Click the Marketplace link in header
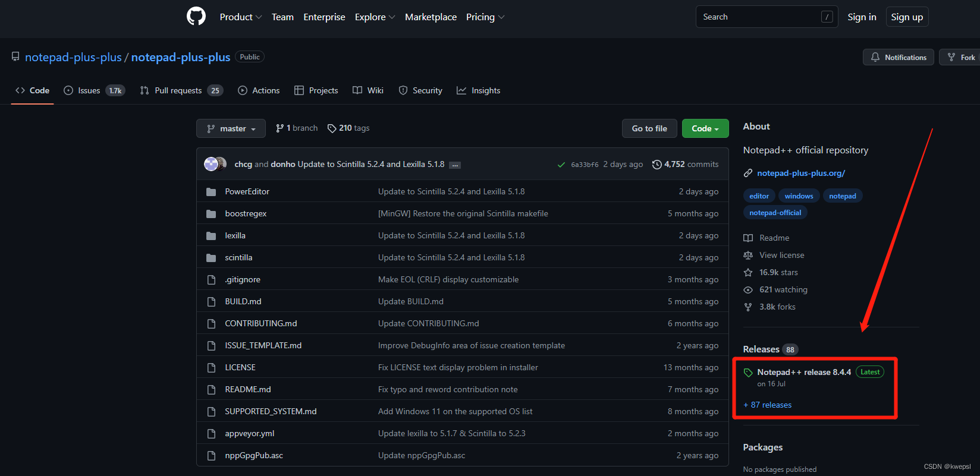The height and width of the screenshot is (476, 980). [x=431, y=17]
